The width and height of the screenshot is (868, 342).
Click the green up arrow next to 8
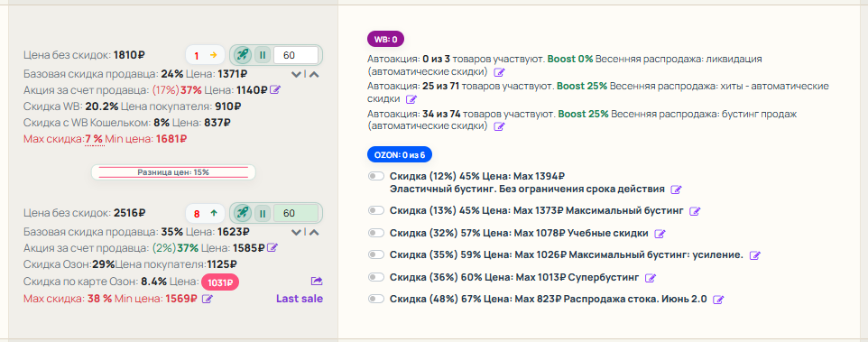tap(213, 213)
